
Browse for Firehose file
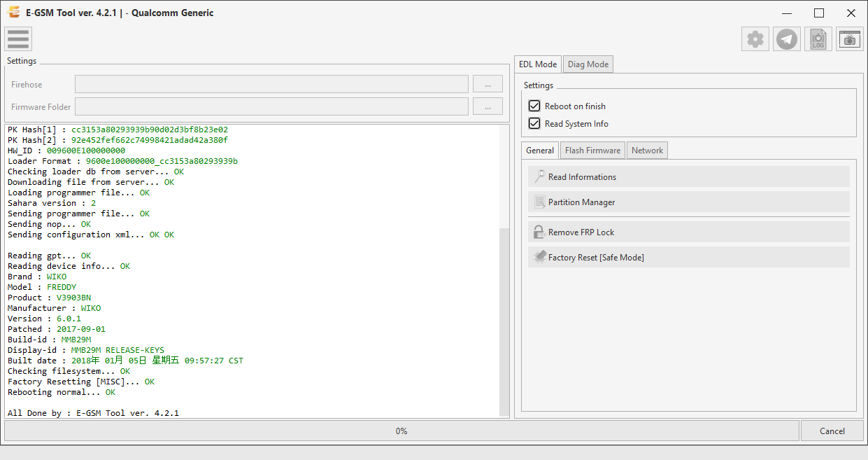pyautogui.click(x=488, y=84)
